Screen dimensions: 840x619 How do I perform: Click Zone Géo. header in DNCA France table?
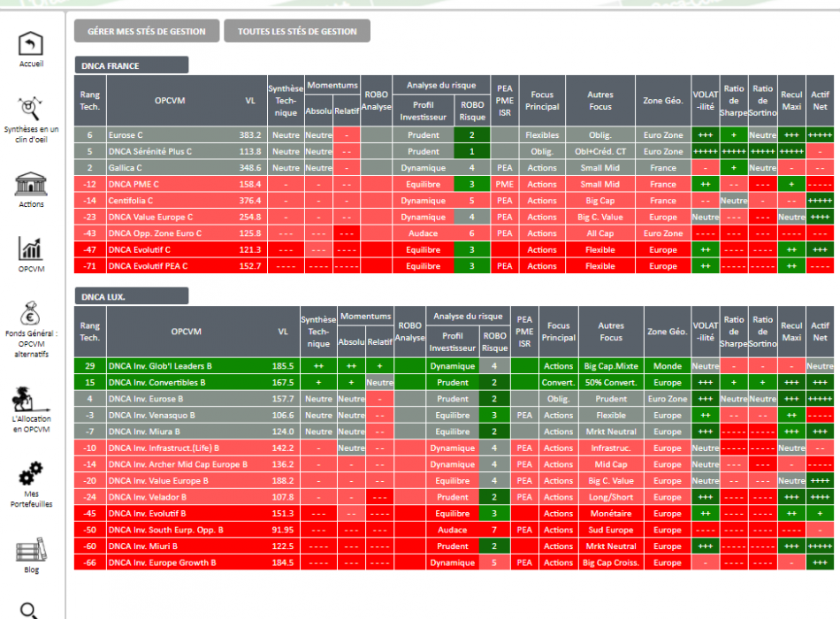coord(663,101)
